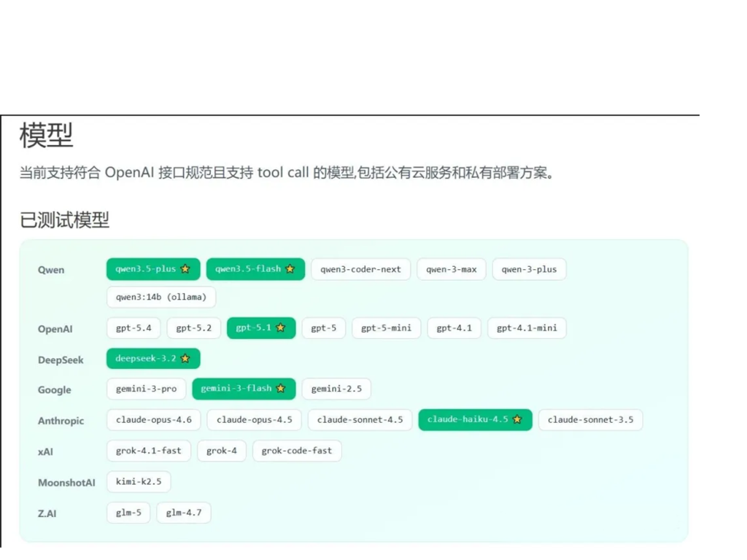The width and height of the screenshot is (747, 560).
Task: Select the qwen-3-plus model chip
Action: pos(530,269)
